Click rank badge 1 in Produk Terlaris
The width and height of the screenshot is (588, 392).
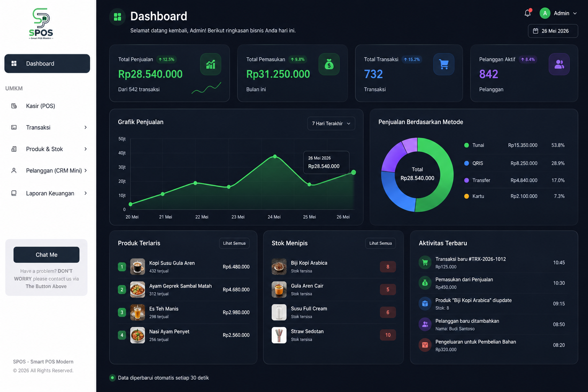(x=122, y=267)
